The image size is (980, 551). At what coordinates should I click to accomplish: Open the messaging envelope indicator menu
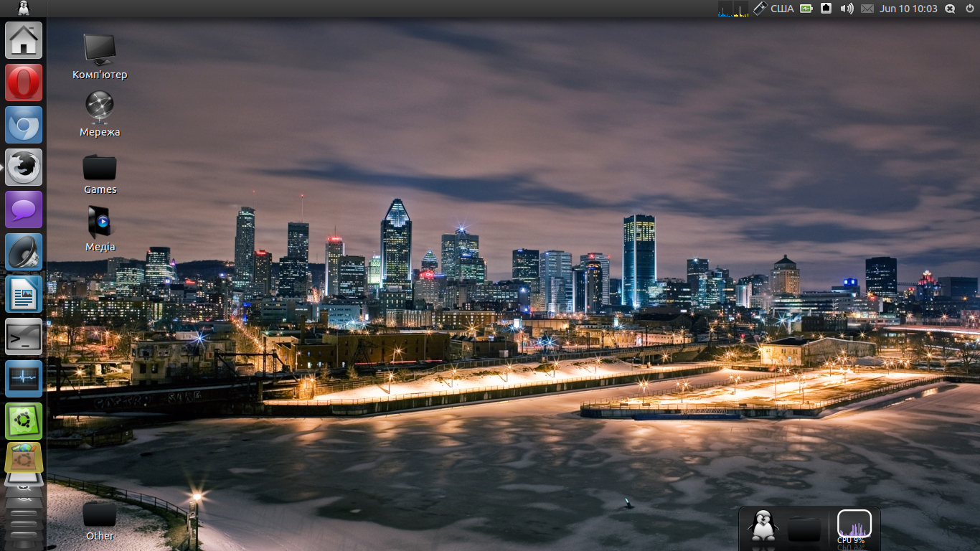(x=867, y=9)
